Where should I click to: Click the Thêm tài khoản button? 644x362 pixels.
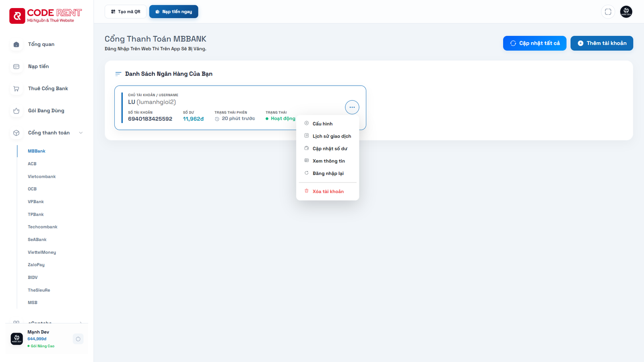click(x=601, y=43)
